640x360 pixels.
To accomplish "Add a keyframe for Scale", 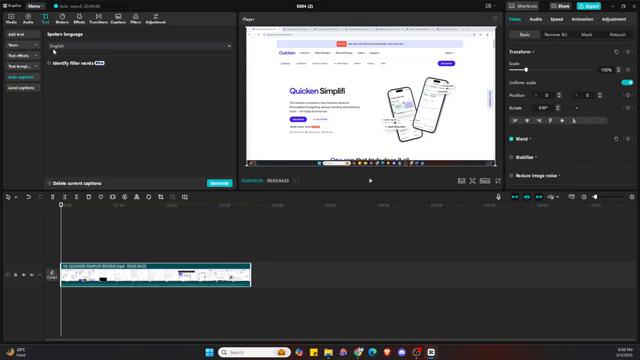I will tap(628, 70).
